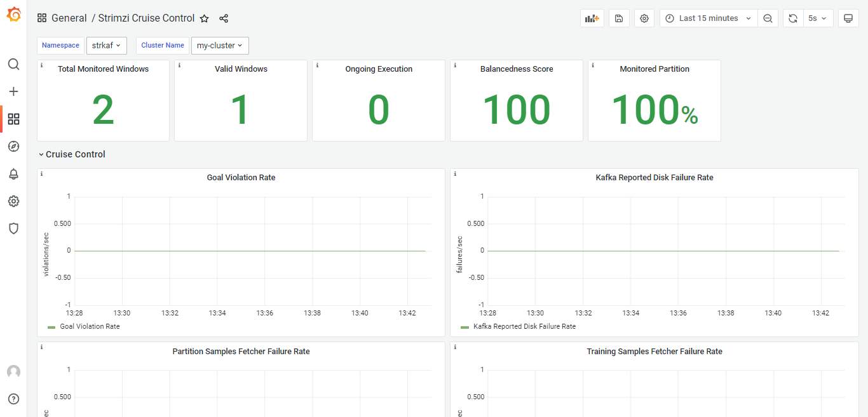868x417 pixels.
Task: Click the share dashboard icon
Action: (224, 18)
